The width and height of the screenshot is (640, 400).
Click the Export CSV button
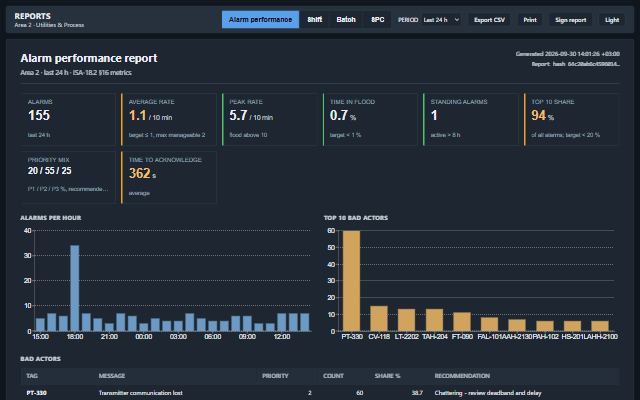489,20
